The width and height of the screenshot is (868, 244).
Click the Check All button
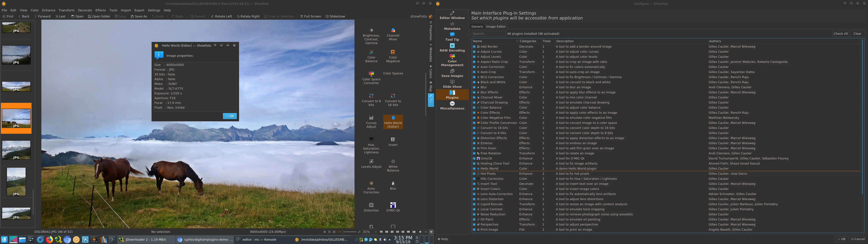(841, 33)
